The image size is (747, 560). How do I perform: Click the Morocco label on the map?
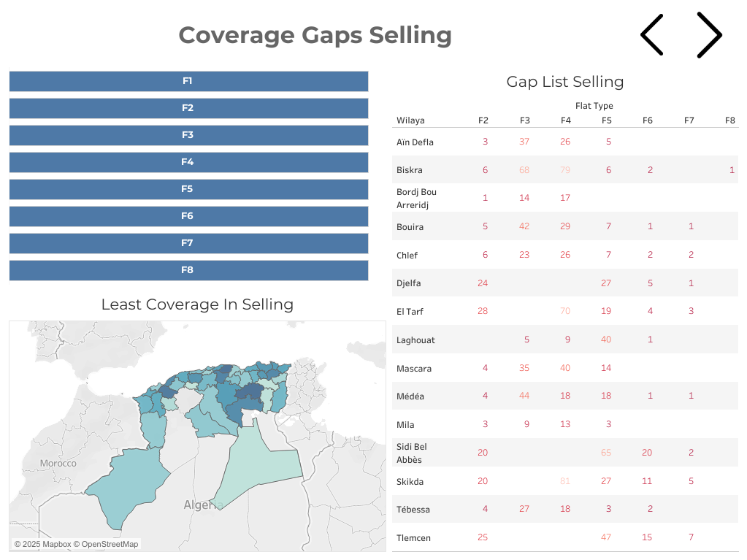pyautogui.click(x=58, y=463)
